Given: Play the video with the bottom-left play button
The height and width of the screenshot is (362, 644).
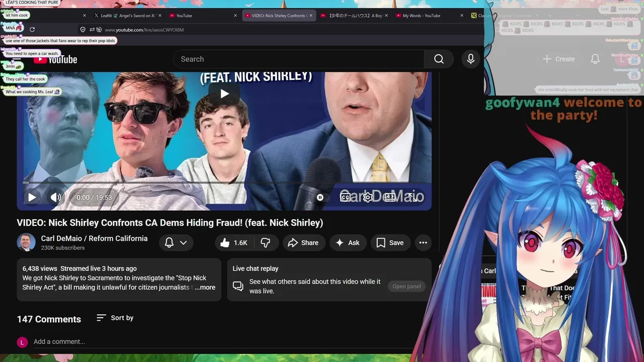Looking at the screenshot, I should (x=32, y=198).
